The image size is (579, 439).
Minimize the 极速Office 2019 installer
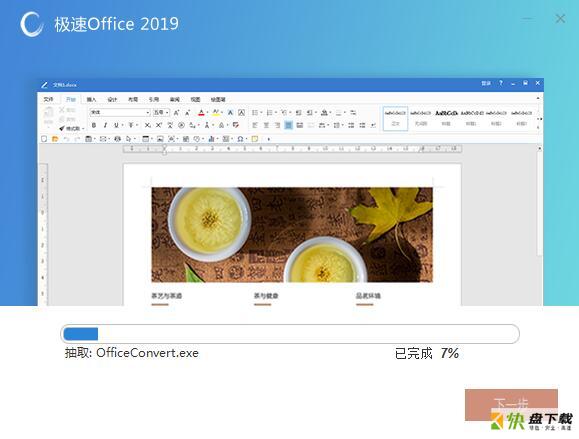click(x=527, y=18)
